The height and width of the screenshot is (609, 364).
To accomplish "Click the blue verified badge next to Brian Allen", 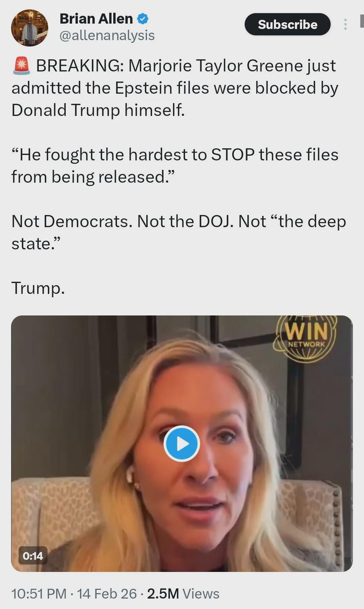I will pos(143,19).
